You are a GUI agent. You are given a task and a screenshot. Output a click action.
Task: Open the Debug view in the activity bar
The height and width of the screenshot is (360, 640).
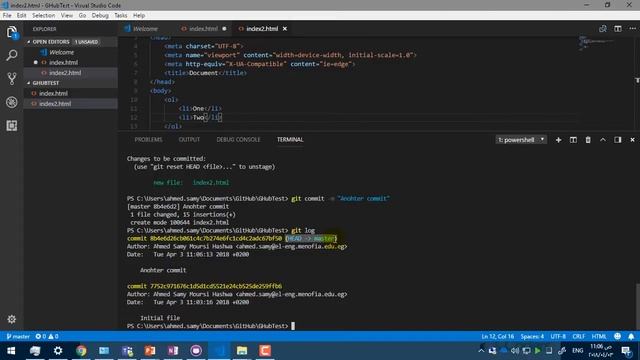point(12,102)
